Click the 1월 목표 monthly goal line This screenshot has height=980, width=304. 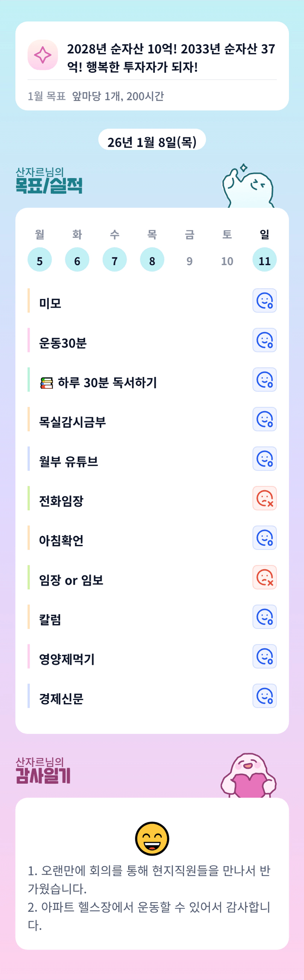coord(96,96)
